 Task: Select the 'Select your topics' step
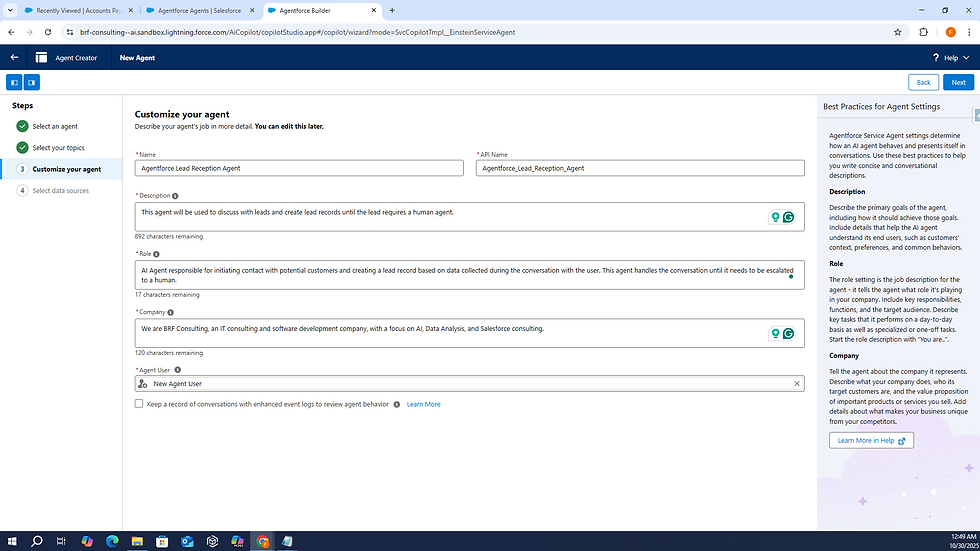(x=58, y=147)
